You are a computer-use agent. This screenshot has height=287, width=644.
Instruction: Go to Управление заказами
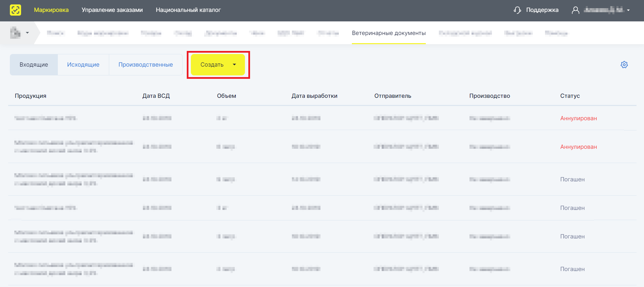(112, 10)
